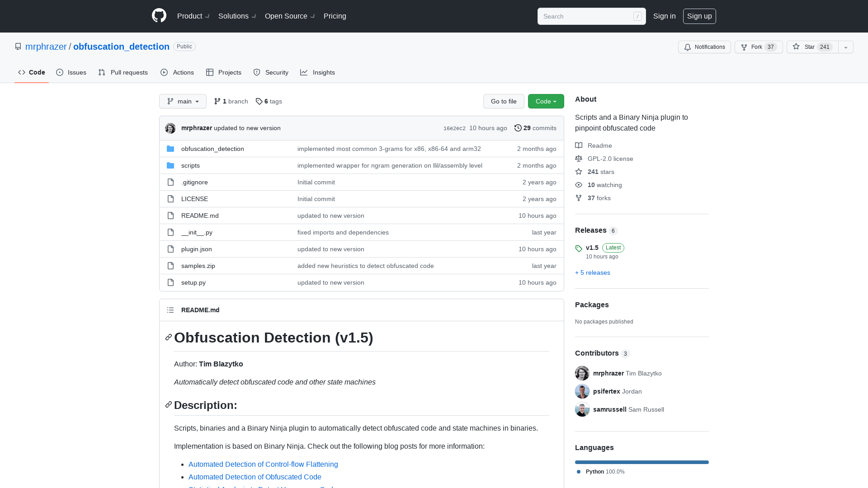
Task: Select the Code tab label
Action: click(36, 72)
